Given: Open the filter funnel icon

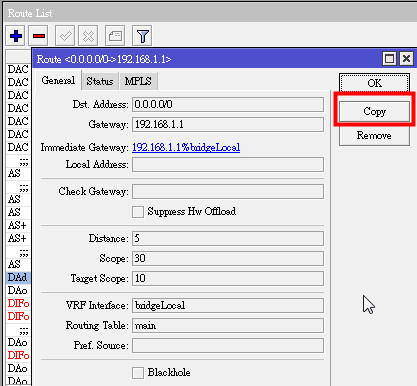Looking at the screenshot, I should (142, 36).
